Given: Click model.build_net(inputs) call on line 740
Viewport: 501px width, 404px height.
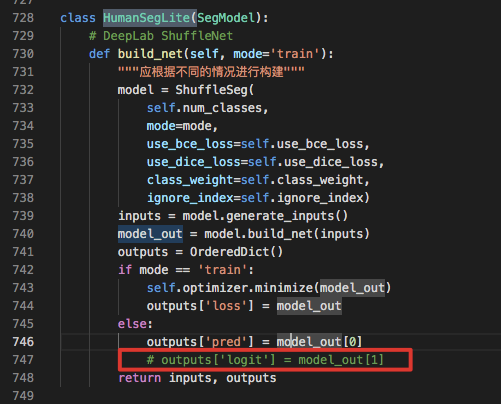Looking at the screenshot, I should point(287,234).
